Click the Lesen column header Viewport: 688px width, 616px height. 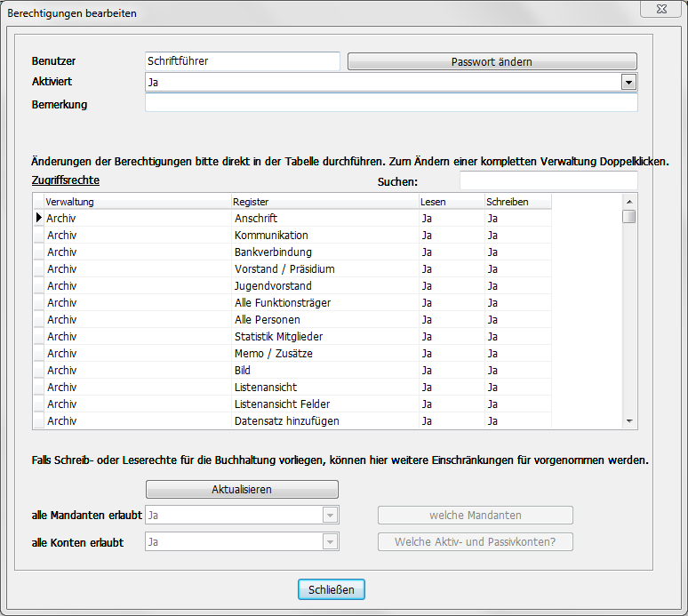pyautogui.click(x=451, y=202)
